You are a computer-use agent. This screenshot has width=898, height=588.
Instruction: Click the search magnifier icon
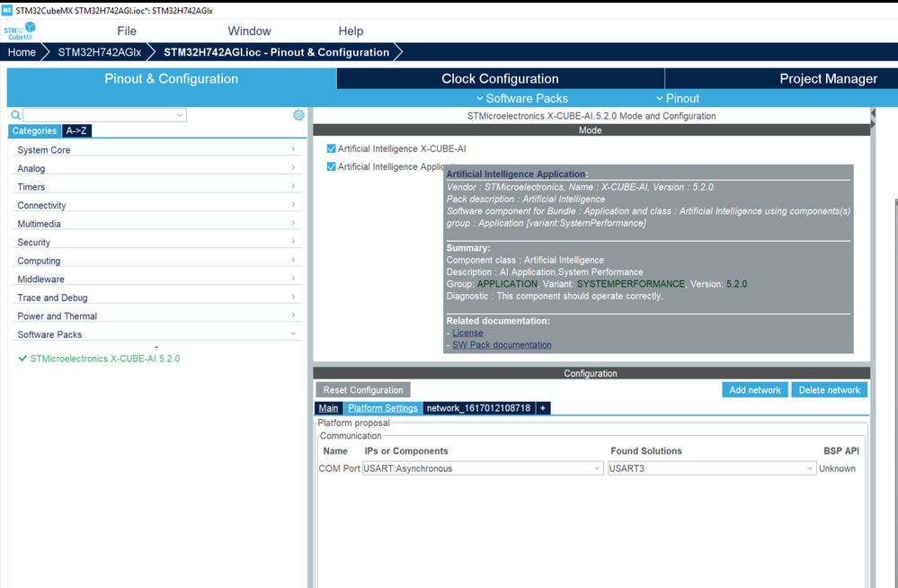click(15, 115)
